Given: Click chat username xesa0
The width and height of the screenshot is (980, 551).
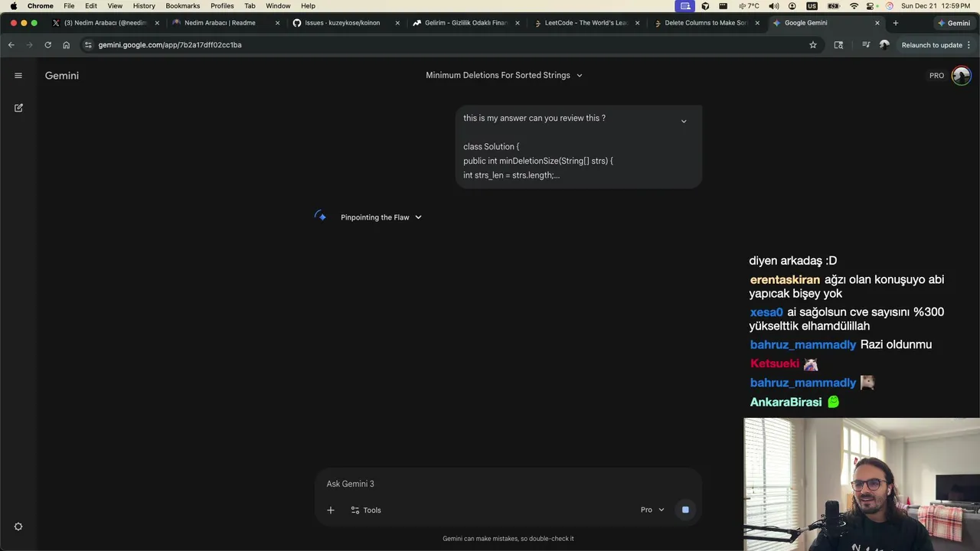Looking at the screenshot, I should tap(766, 312).
